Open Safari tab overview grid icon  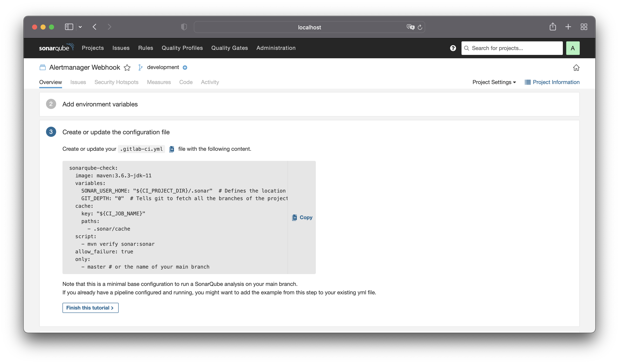coord(584,27)
